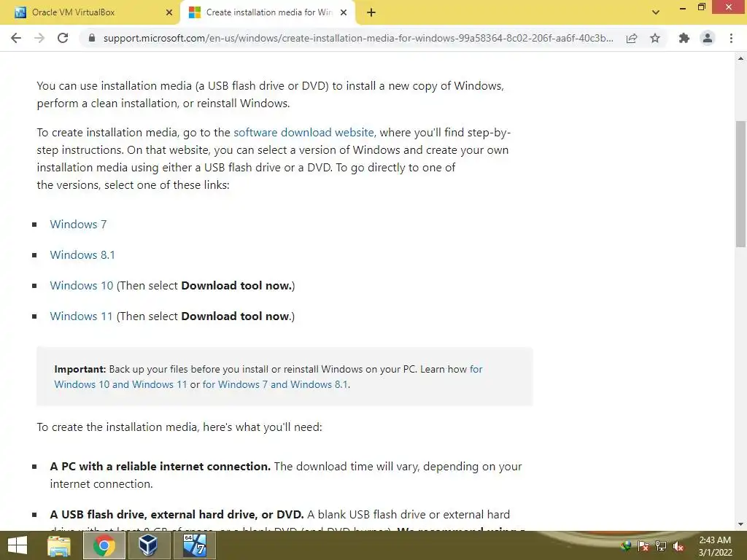Click the scrollbar down arrow

(740, 524)
